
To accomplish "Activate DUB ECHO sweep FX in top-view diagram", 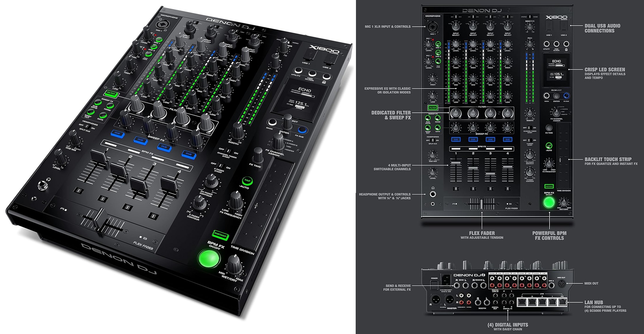I will point(428,118).
